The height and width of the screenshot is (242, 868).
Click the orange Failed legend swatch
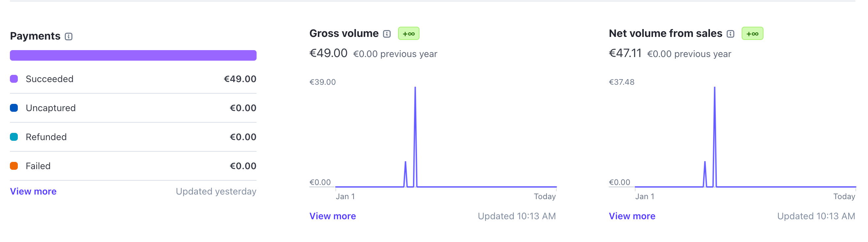tap(14, 166)
